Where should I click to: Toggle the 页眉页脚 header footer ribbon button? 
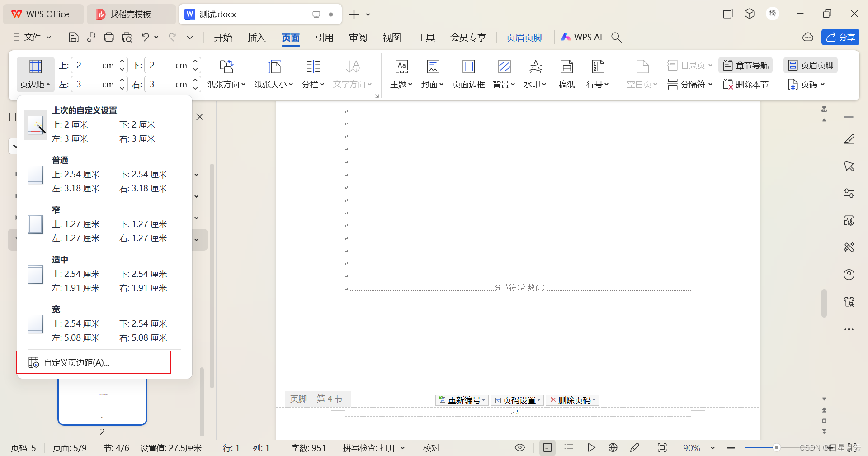811,65
